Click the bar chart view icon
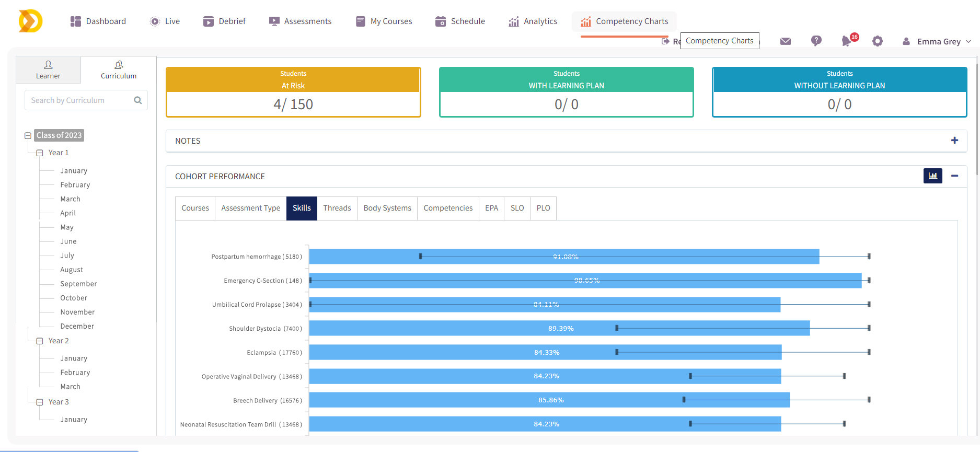This screenshot has height=452, width=980. [932, 176]
